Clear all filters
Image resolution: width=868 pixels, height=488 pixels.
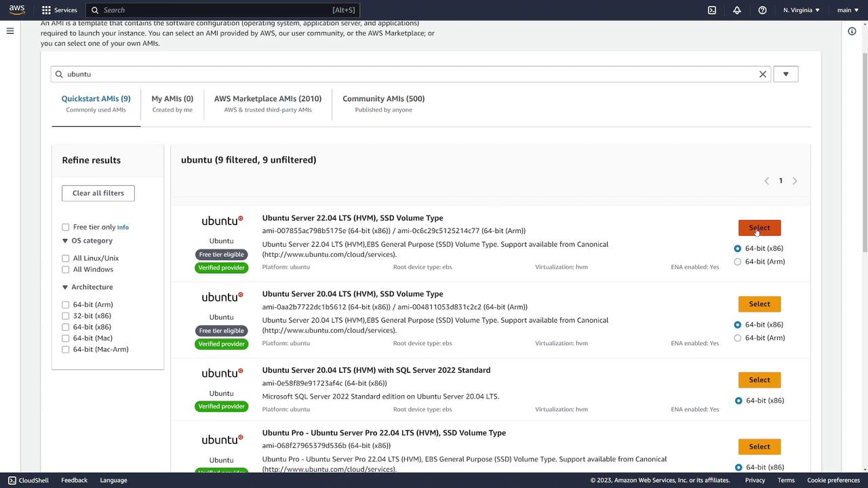[x=98, y=193]
